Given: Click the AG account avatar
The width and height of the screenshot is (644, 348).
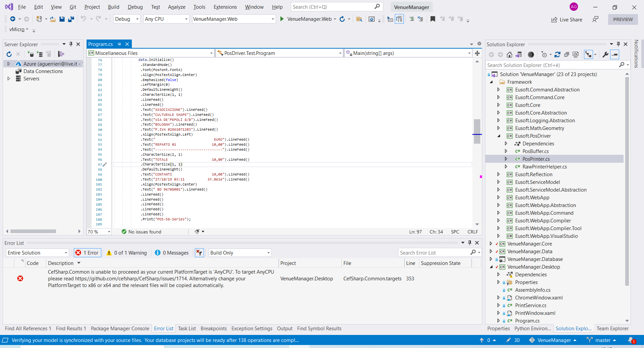Looking at the screenshot, I should point(574,7).
